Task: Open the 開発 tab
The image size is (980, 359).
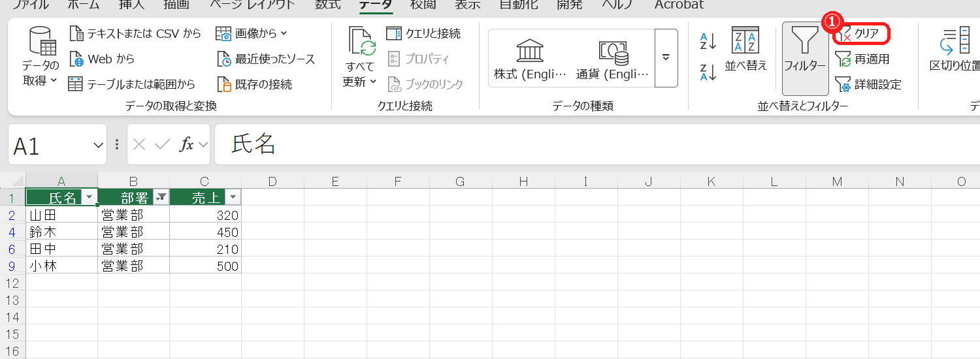Action: pos(570,5)
